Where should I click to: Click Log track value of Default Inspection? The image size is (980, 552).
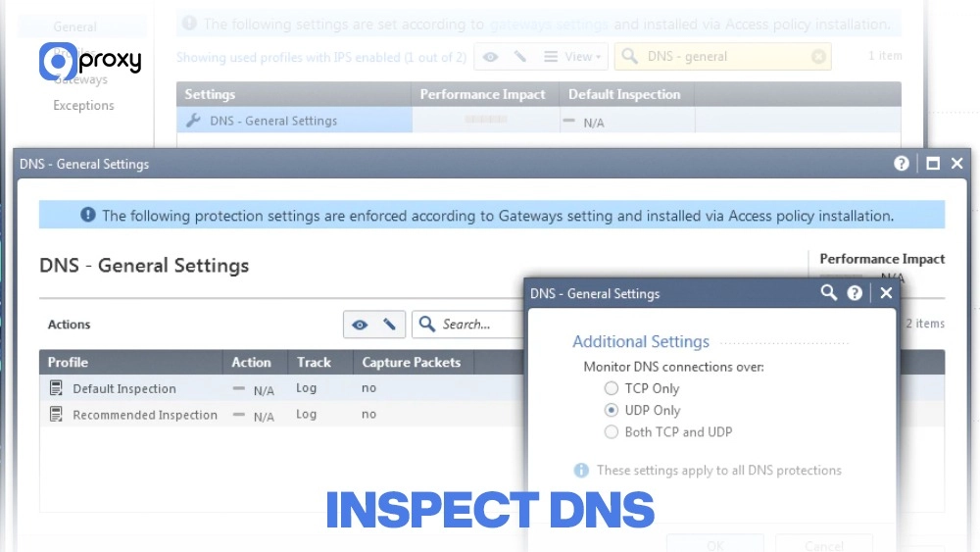(x=306, y=388)
